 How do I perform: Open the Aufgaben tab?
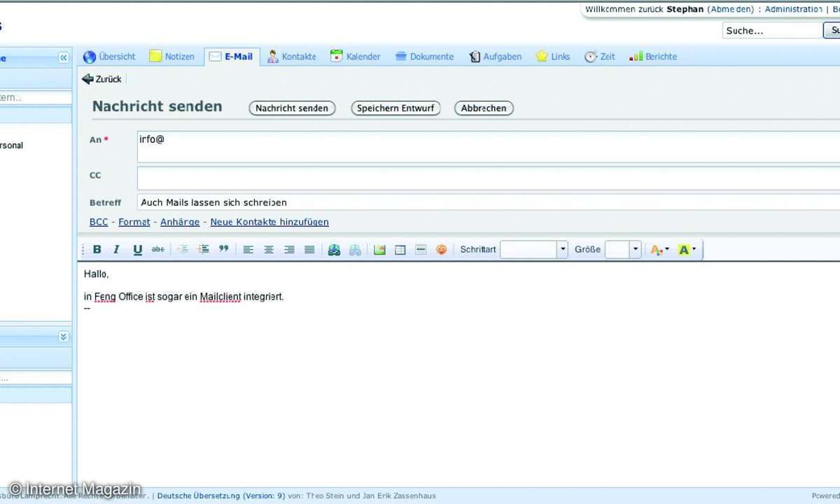tap(496, 57)
